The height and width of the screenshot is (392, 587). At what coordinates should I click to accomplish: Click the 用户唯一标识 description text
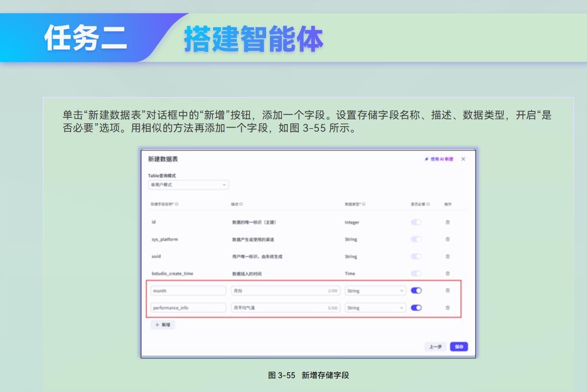tap(257, 256)
